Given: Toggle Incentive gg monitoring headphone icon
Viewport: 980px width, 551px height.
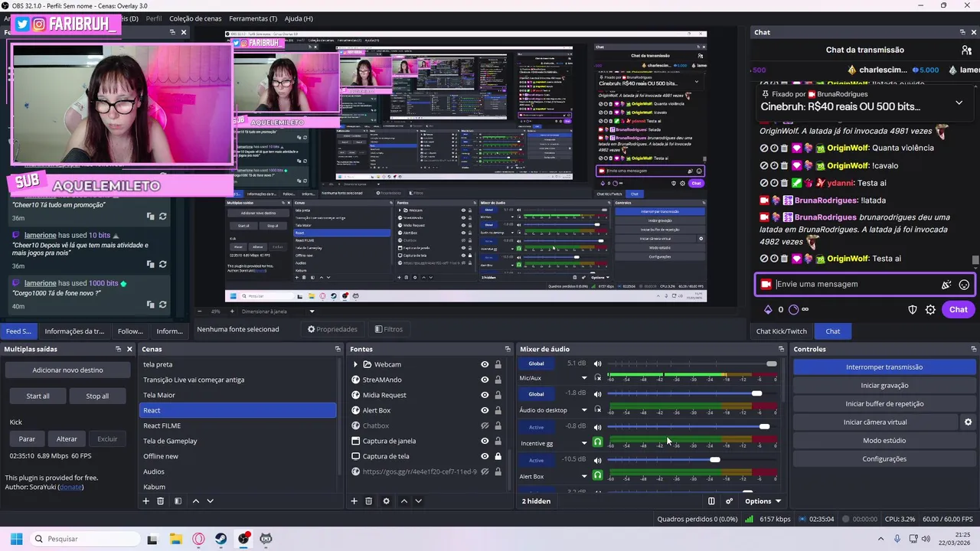Looking at the screenshot, I should pyautogui.click(x=598, y=442).
